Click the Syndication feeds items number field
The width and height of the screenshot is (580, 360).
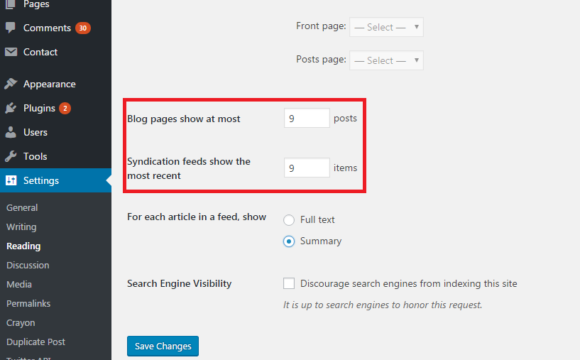point(307,168)
